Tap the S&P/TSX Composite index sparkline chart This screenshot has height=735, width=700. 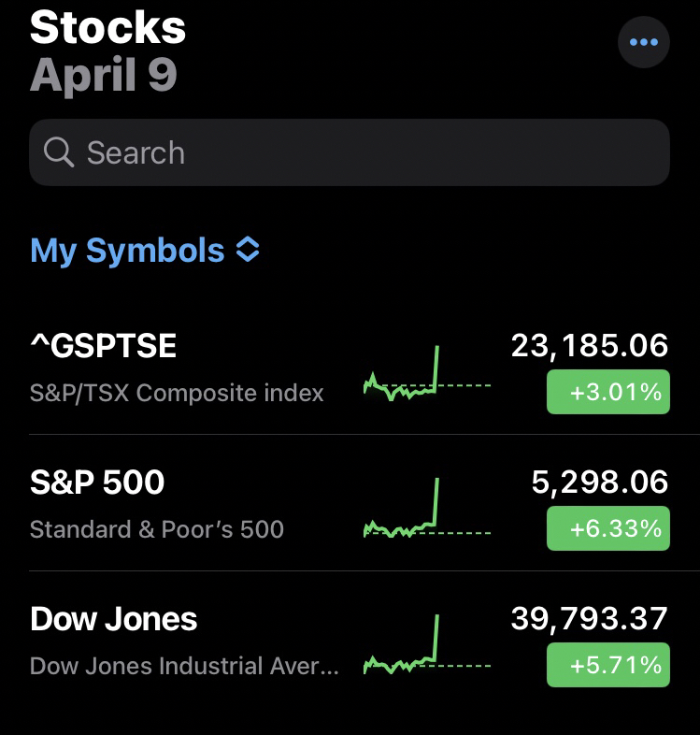(427, 374)
